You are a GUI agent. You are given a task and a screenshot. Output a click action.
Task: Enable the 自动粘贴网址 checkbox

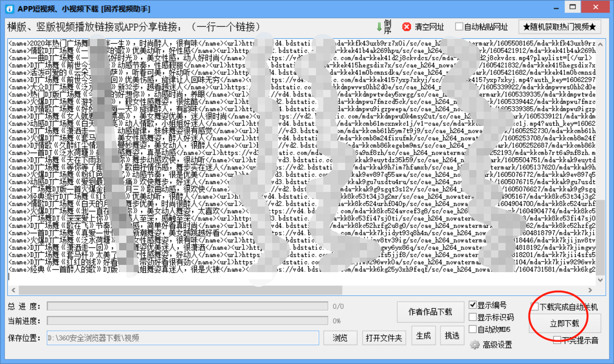click(x=458, y=27)
